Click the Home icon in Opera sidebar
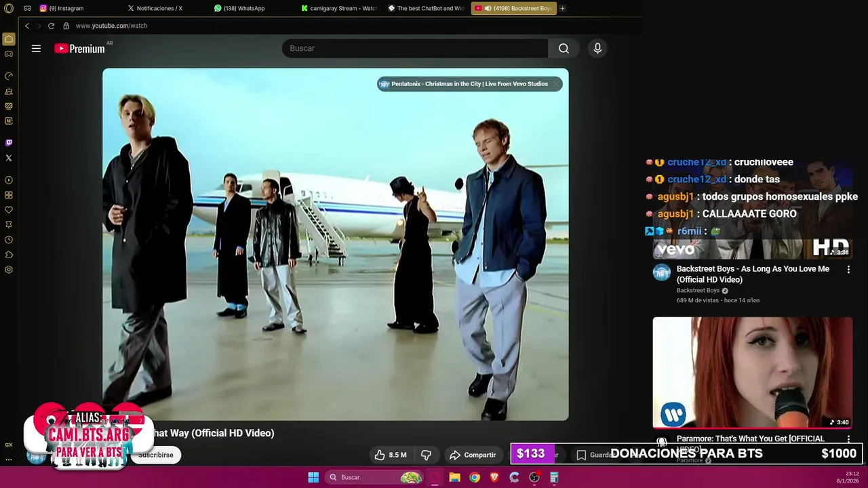This screenshot has height=488, width=868. tap(9, 39)
